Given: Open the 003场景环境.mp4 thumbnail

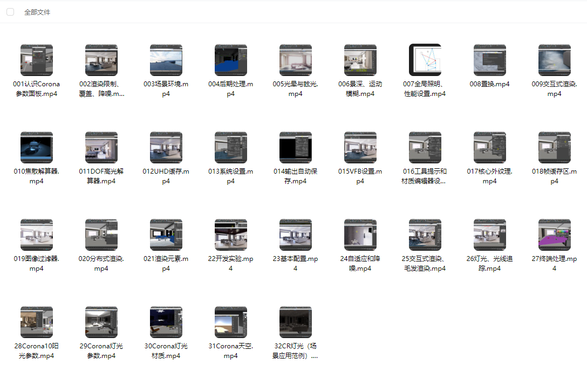Looking at the screenshot, I should click(x=166, y=60).
